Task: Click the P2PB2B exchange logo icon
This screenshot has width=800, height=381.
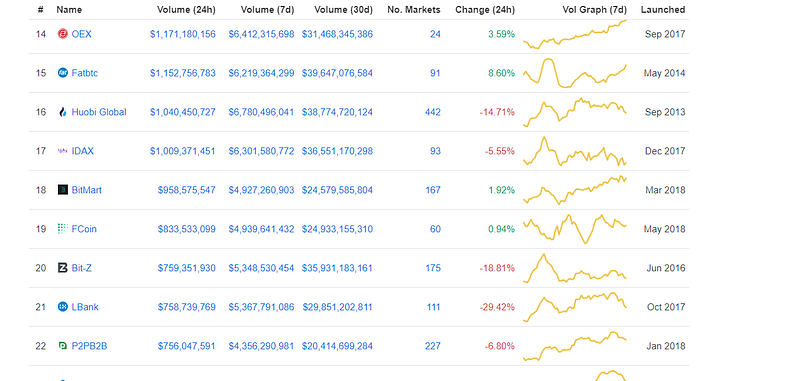Action: (x=63, y=346)
